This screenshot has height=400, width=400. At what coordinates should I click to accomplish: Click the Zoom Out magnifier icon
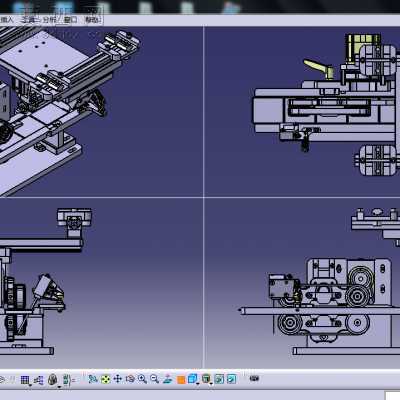[x=154, y=379]
